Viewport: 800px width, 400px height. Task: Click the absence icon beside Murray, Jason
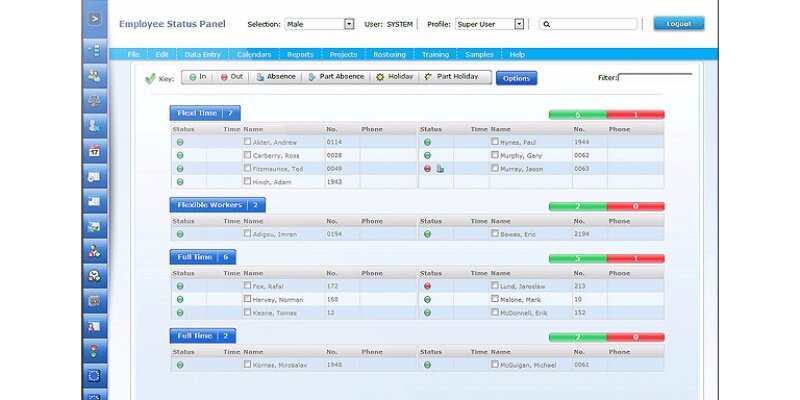(x=440, y=169)
